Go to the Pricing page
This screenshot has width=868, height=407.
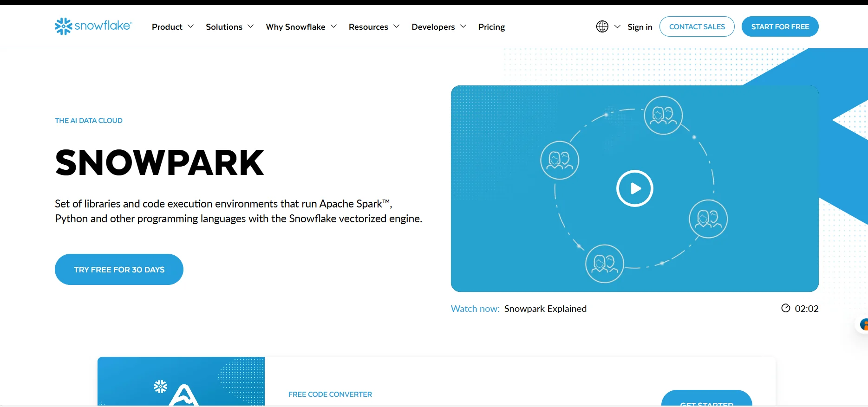(x=491, y=27)
